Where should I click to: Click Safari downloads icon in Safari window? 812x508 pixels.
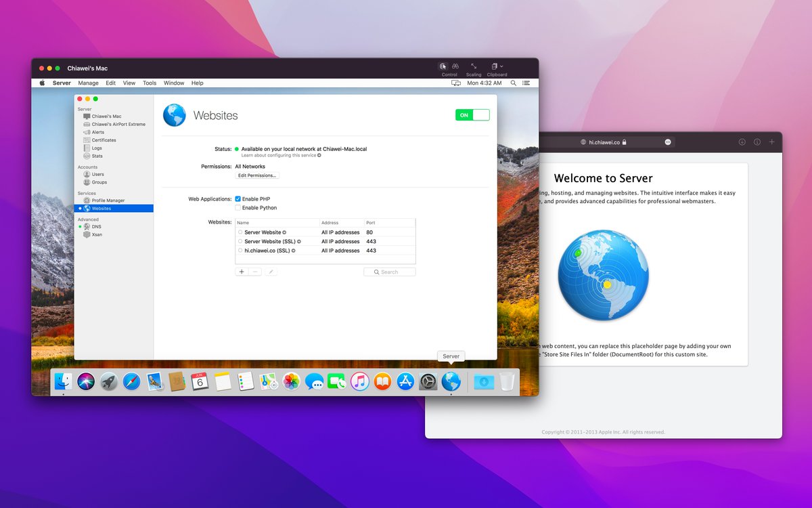pyautogui.click(x=742, y=142)
